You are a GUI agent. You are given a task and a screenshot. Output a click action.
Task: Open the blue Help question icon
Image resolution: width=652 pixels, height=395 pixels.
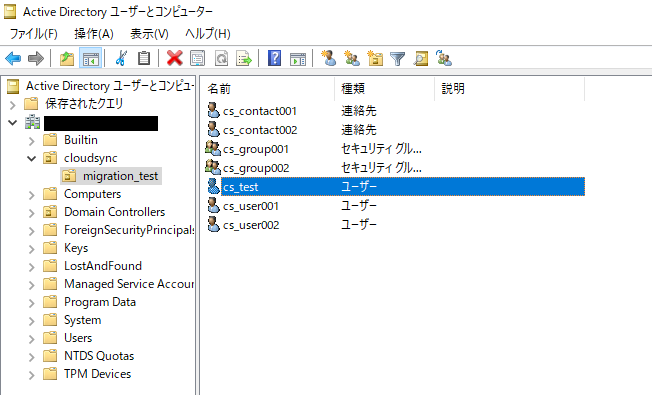[x=274, y=58]
